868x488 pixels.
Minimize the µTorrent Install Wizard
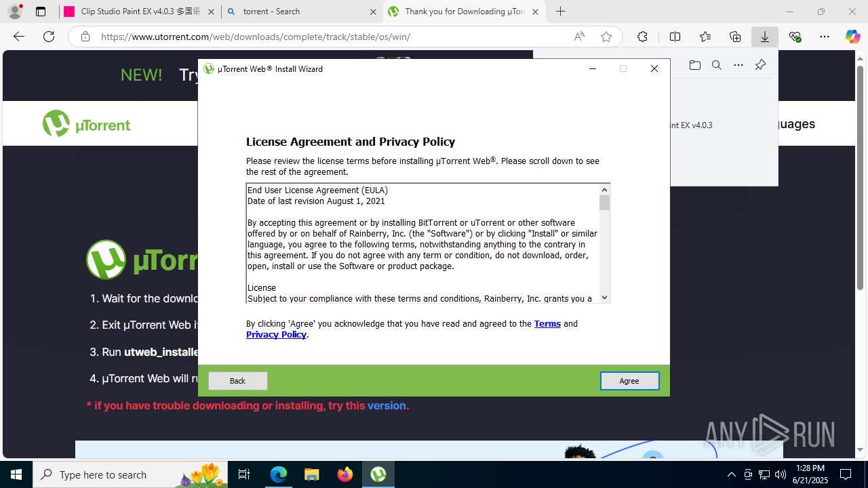(x=593, y=68)
